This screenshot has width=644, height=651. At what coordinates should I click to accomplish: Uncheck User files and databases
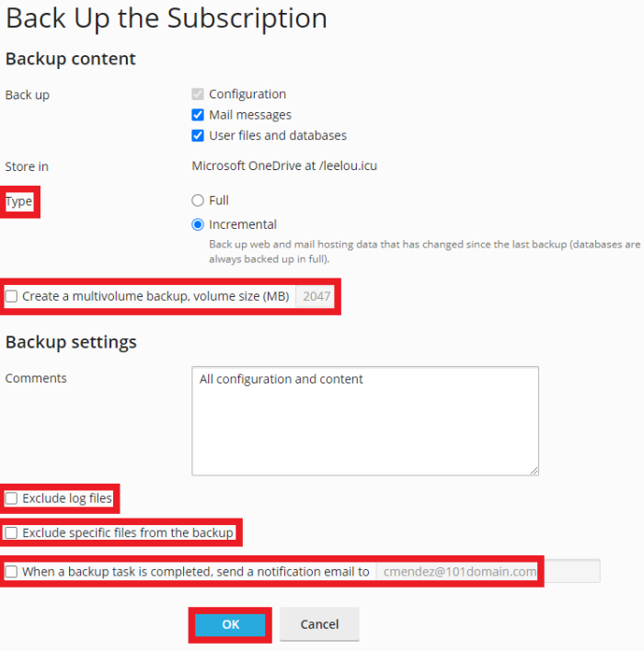[197, 135]
